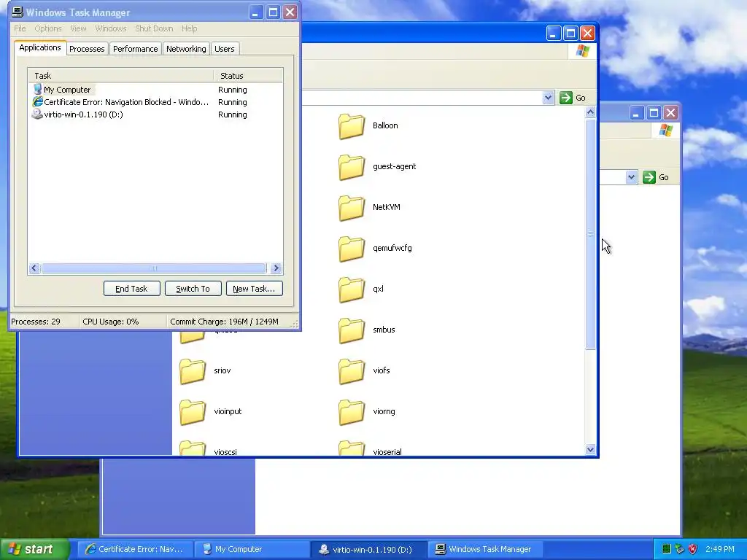Open the vioserial folder icon
This screenshot has height=560, width=747.
tap(352, 448)
